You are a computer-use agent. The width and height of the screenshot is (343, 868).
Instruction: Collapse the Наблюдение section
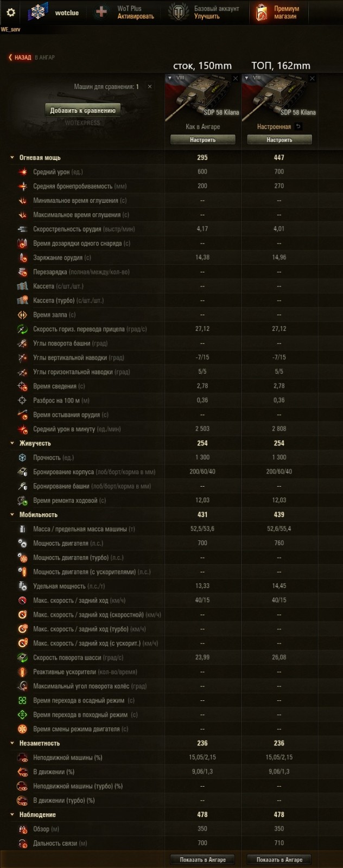tap(12, 814)
